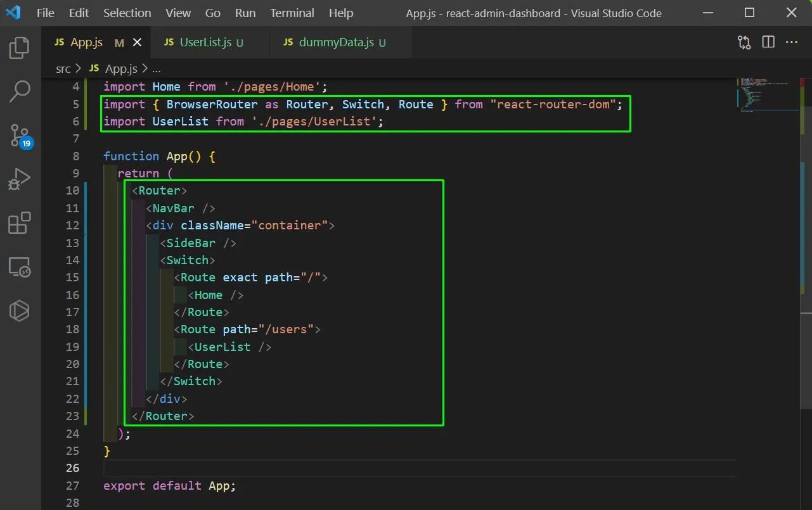Click './pages/Home' import path on line 4
Screen dimensions: 812x510
click(272, 87)
